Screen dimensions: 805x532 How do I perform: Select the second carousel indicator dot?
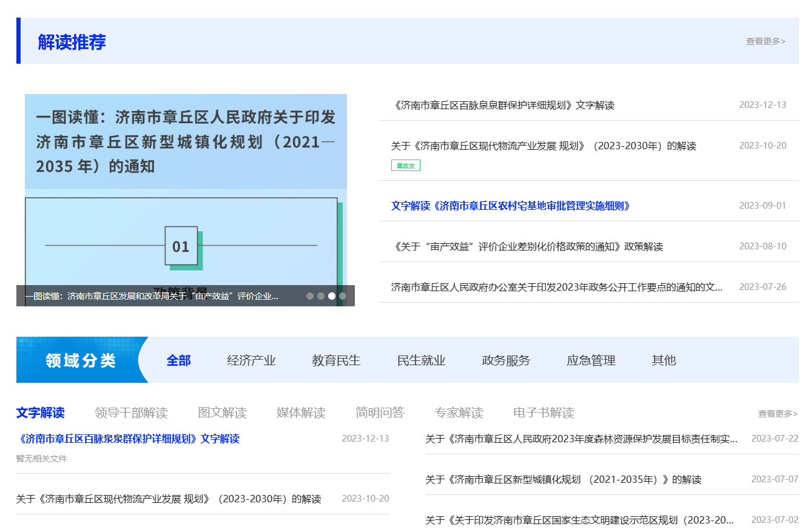321,296
